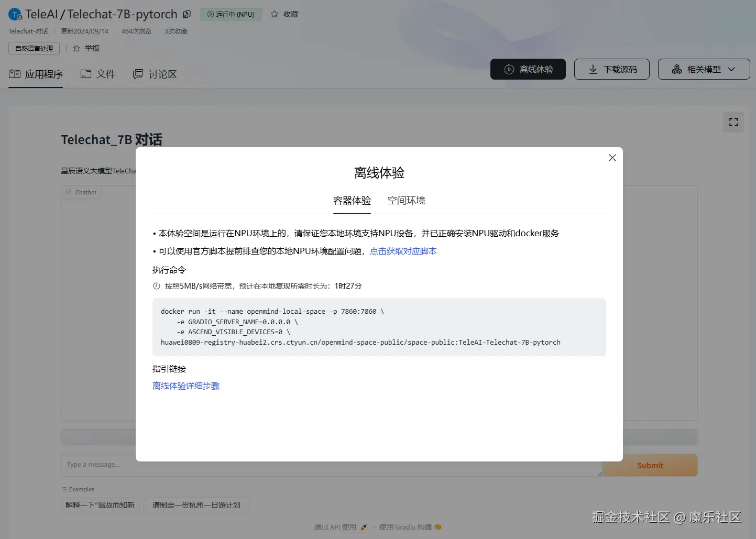Viewport: 756px width, 539px height.
Task: Click the 下载源码 button
Action: [x=612, y=69]
